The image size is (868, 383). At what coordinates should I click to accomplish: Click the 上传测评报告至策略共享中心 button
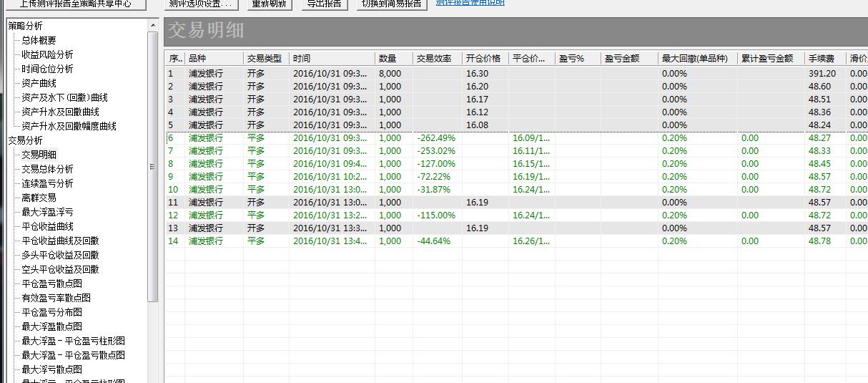[75, 4]
